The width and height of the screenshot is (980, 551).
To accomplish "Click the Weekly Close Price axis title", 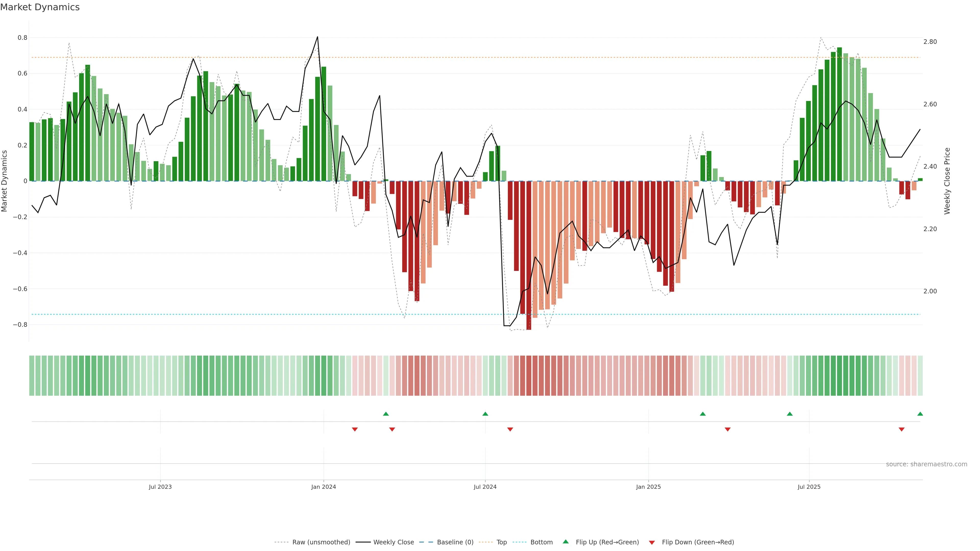I will tap(947, 181).
